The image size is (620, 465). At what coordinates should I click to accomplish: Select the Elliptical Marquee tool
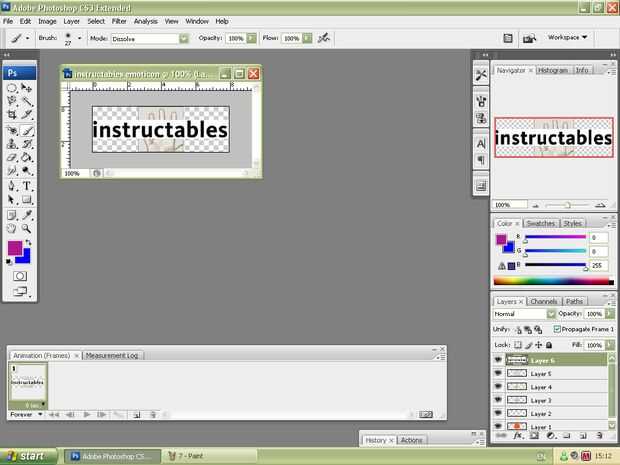(12, 88)
